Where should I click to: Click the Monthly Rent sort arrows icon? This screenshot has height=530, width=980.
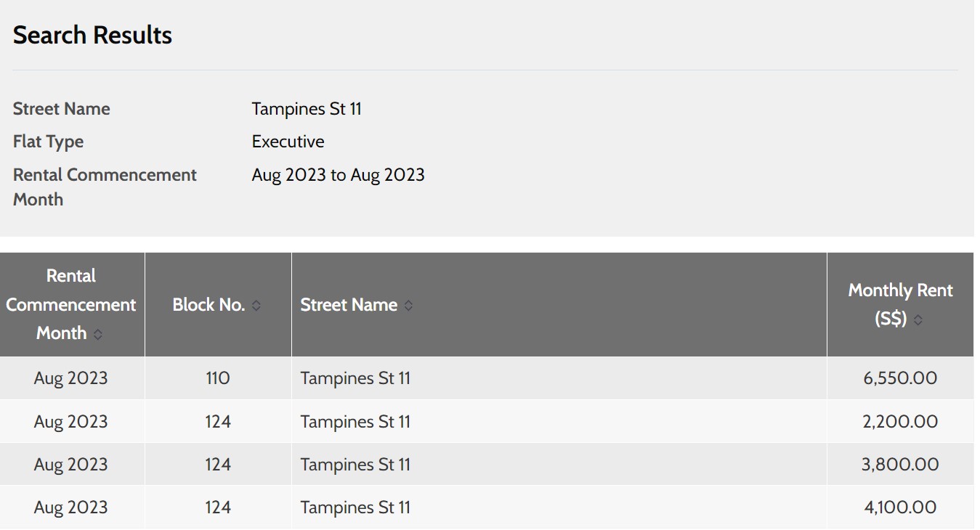918,319
